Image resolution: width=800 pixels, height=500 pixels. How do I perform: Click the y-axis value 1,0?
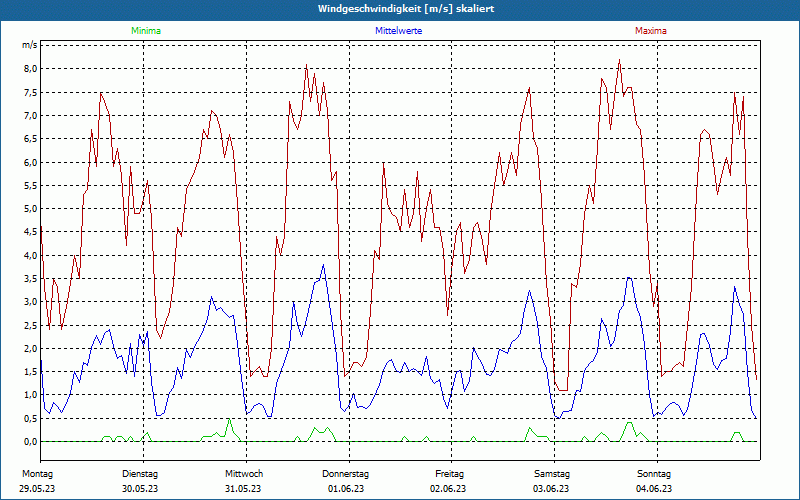click(x=30, y=395)
